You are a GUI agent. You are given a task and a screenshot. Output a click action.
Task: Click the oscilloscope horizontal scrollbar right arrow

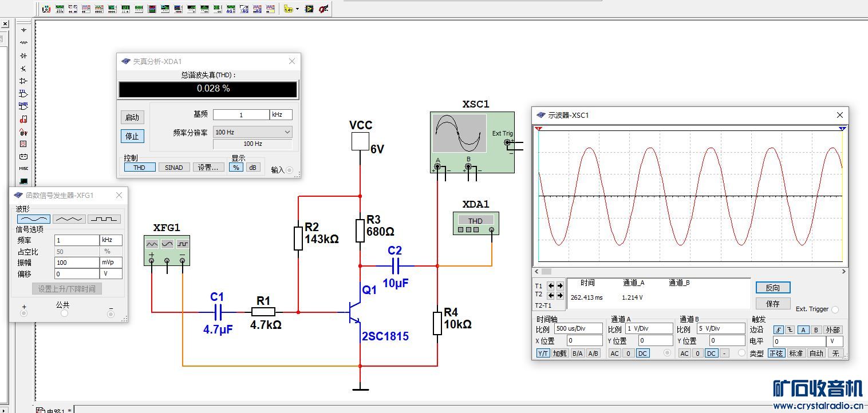pyautogui.click(x=843, y=272)
